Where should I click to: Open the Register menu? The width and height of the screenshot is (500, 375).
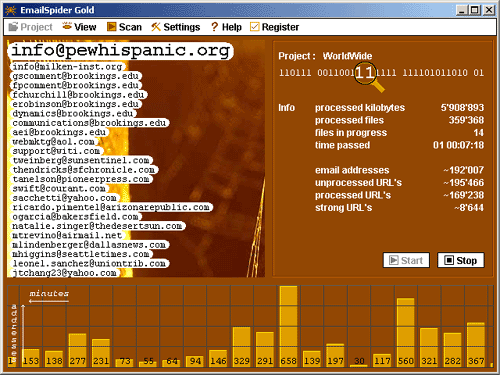(275, 27)
